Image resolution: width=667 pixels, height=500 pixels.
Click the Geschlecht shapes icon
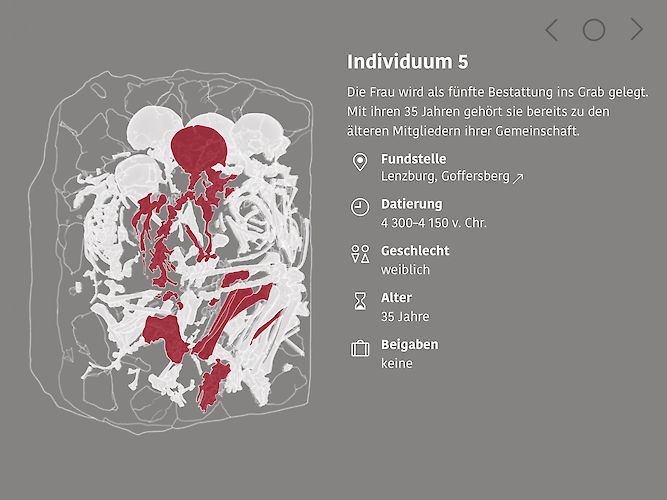click(x=360, y=254)
